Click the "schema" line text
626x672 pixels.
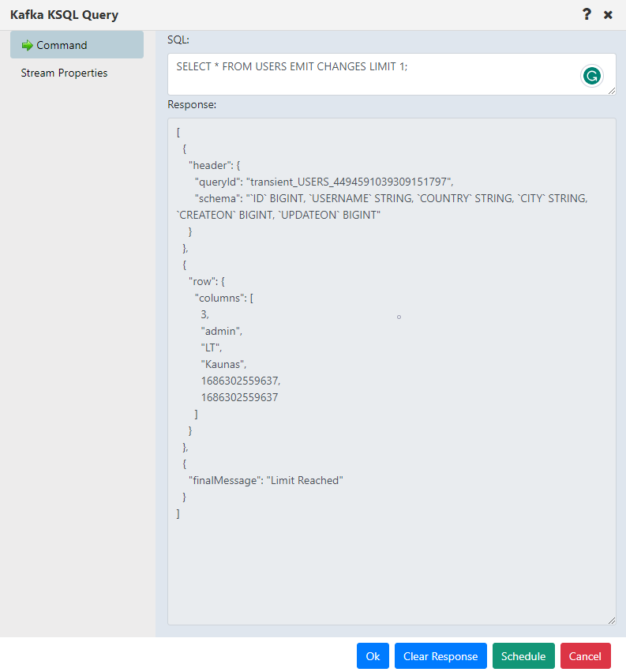pyautogui.click(x=392, y=198)
